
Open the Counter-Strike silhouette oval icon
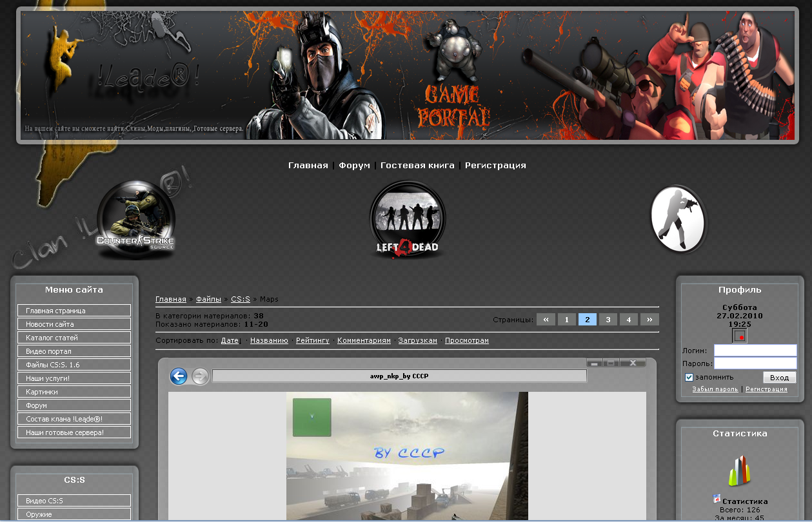point(678,219)
